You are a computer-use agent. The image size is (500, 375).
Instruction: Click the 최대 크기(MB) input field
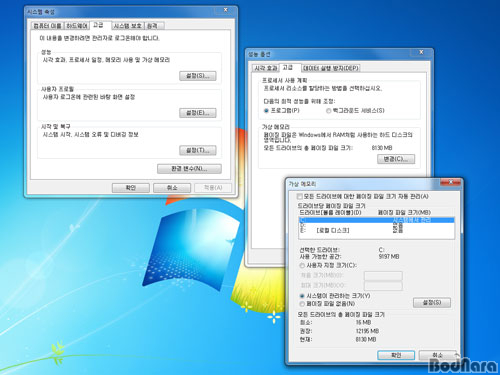pyautogui.click(x=383, y=286)
